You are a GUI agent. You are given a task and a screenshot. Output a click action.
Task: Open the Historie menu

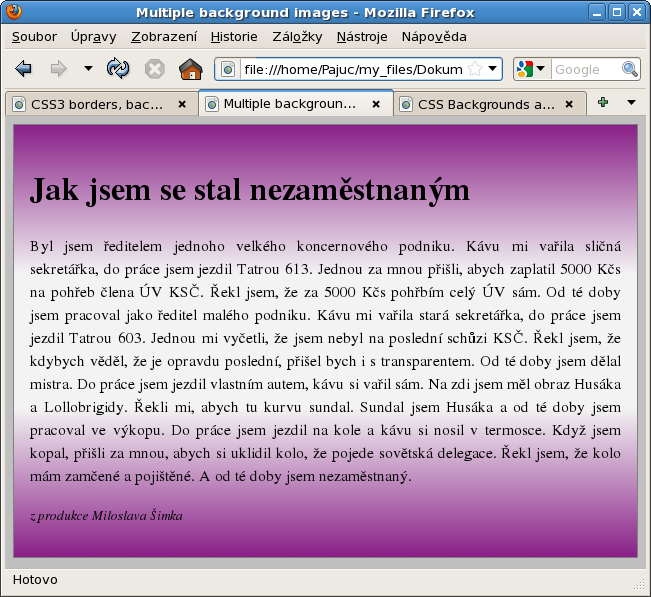234,37
